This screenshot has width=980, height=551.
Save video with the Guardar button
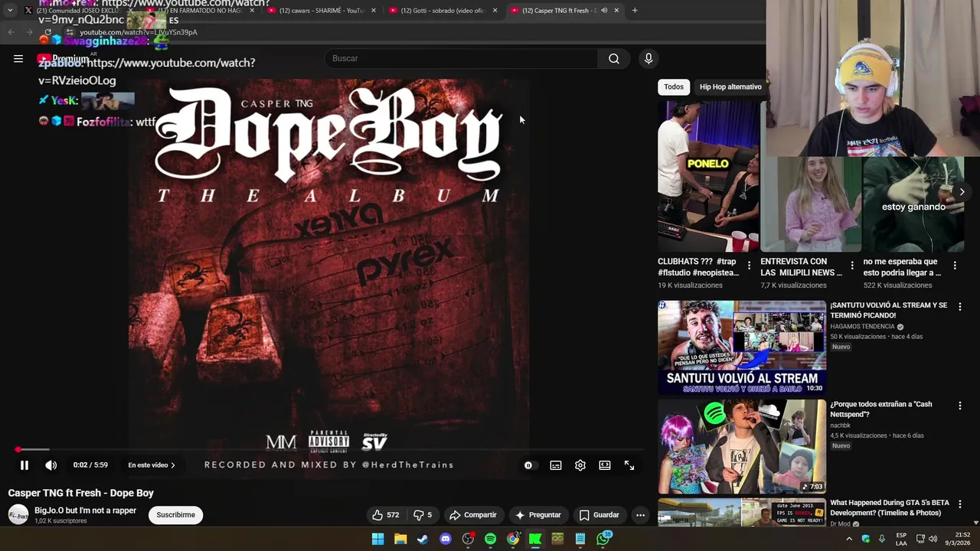pyautogui.click(x=599, y=515)
